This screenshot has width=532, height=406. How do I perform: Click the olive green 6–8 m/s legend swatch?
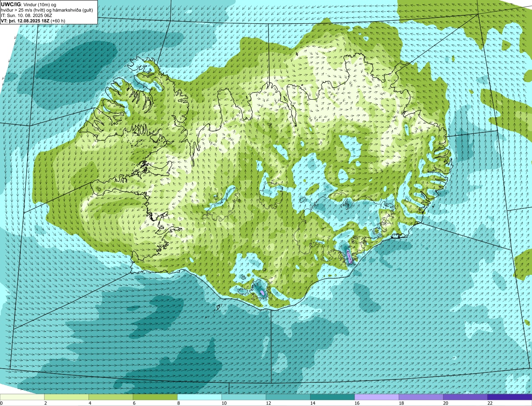(x=155, y=397)
